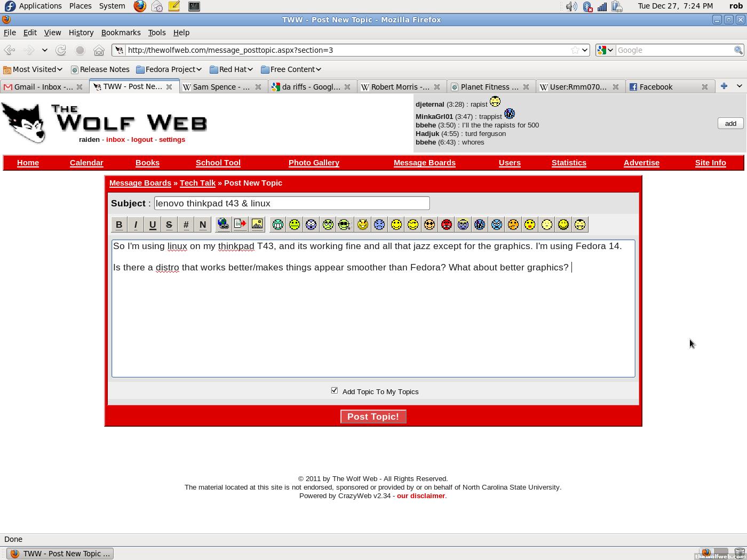The height and width of the screenshot is (560, 747).
Task: Open the Tools menu
Action: coord(157,33)
